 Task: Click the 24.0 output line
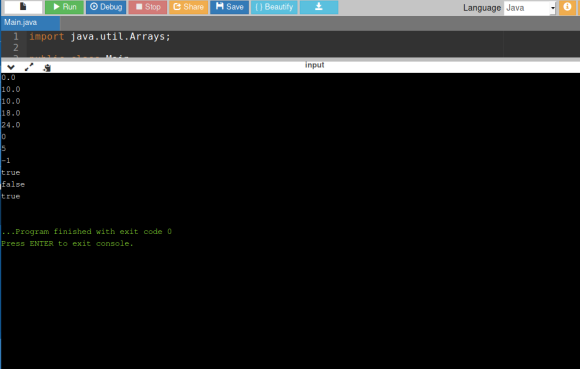point(11,125)
